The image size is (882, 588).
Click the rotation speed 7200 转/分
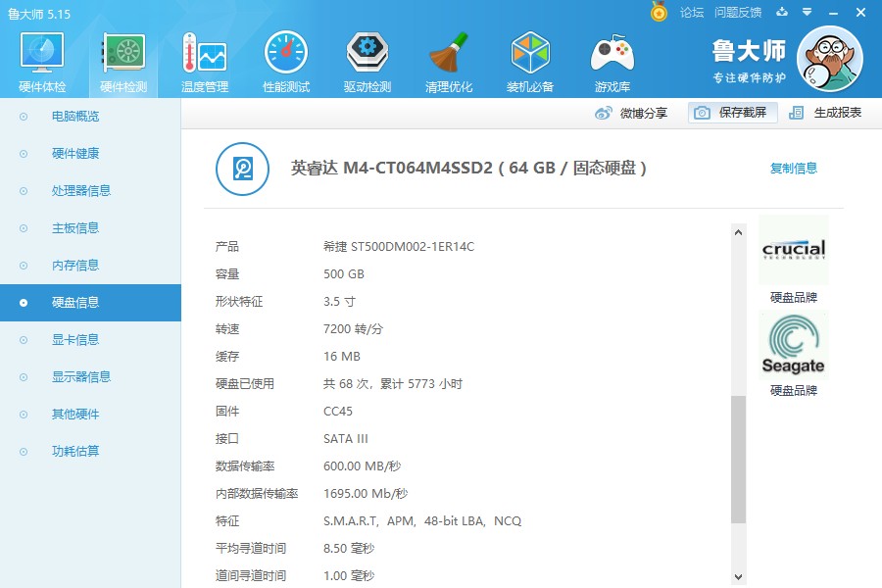coord(353,328)
